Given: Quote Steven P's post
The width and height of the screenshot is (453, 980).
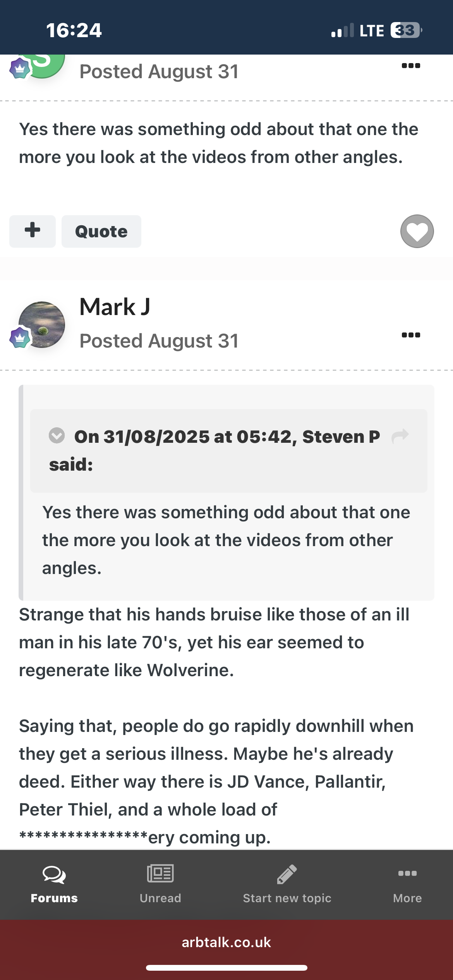Looking at the screenshot, I should coord(101,231).
